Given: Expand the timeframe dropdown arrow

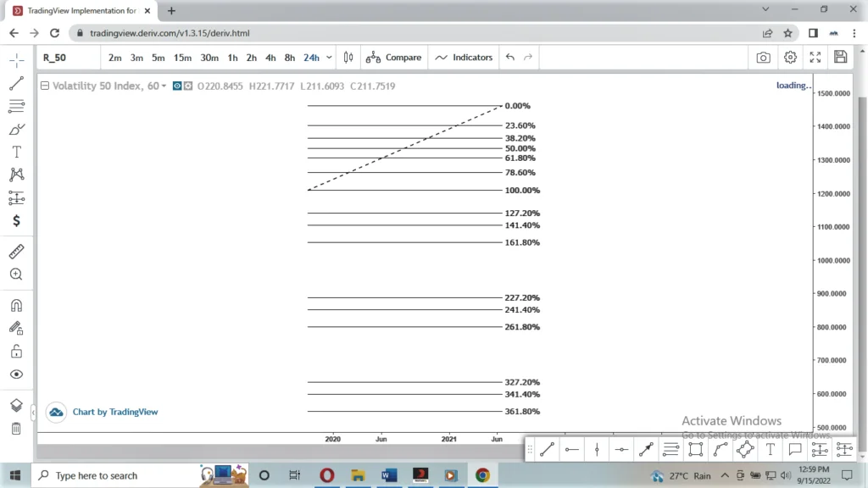Looking at the screenshot, I should [329, 58].
